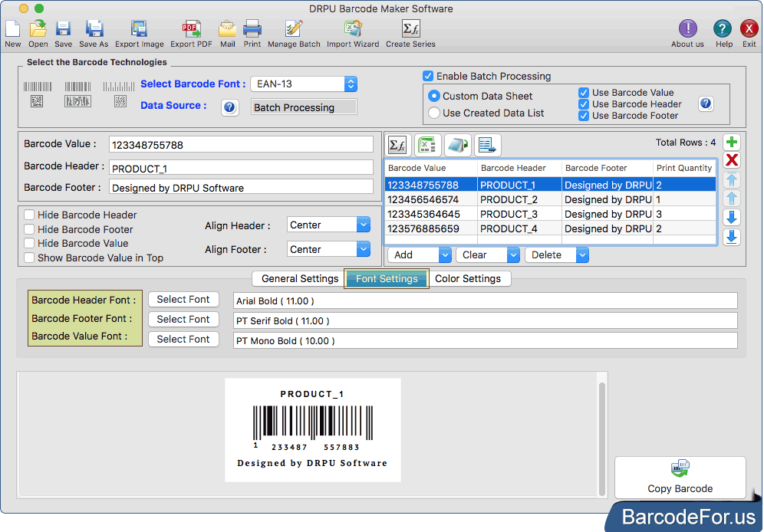This screenshot has width=764, height=532.
Task: Open the EAN-13 barcode font dropdown
Action: coord(304,84)
